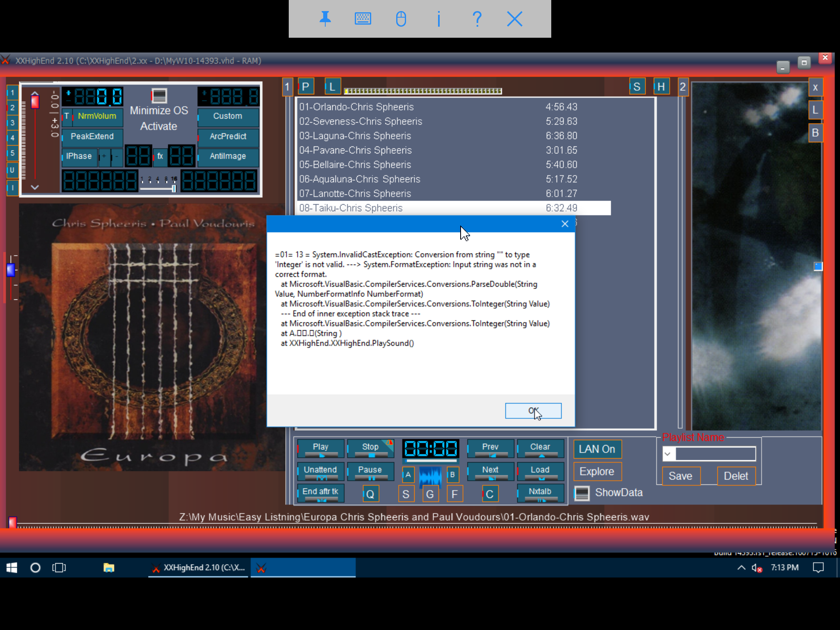Toggle End aftr tk option
This screenshot has width=840, height=630.
coord(320,493)
